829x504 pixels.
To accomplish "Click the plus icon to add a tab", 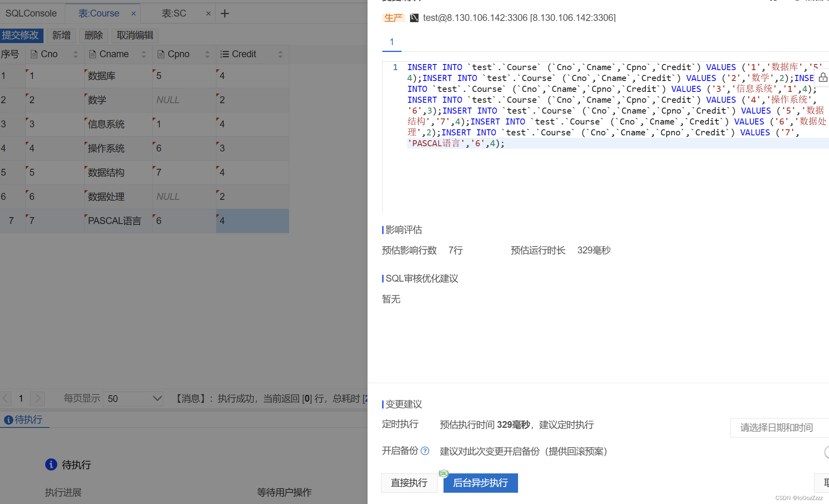I will coord(225,14).
